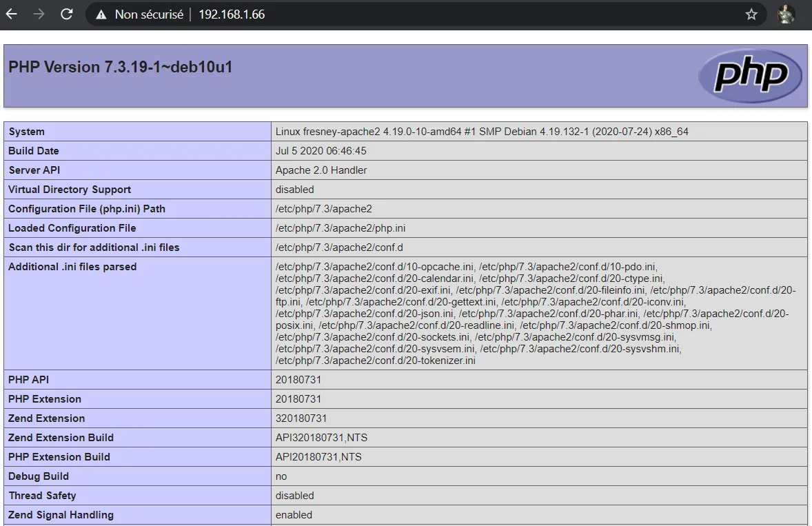Select the 'no' value for Debug Build
Screen dimensions: 812x526
pyautogui.click(x=281, y=476)
